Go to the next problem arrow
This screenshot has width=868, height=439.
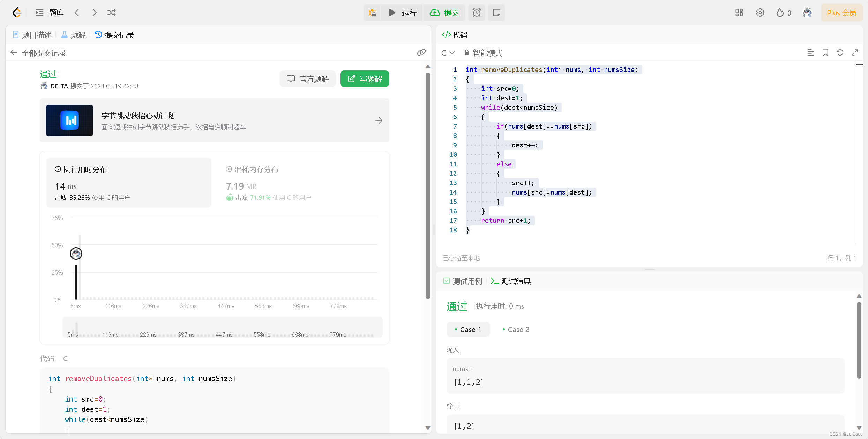click(94, 13)
